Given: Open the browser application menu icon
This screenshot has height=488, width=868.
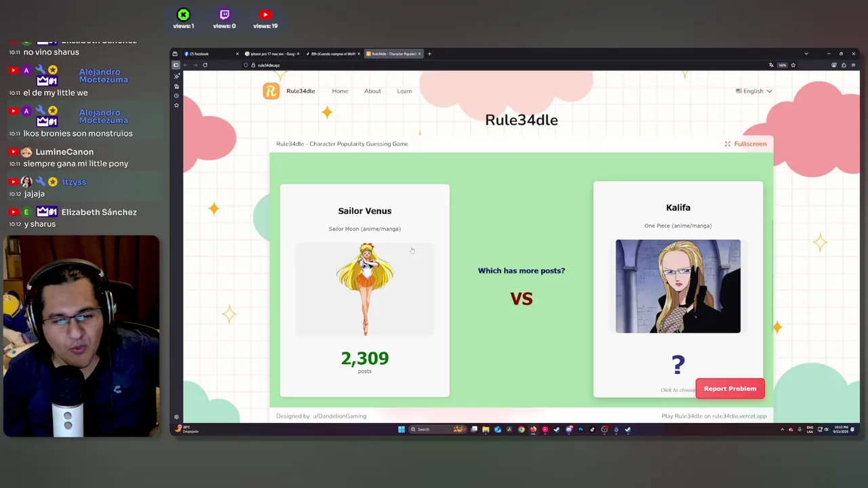Looking at the screenshot, I should pos(853,65).
